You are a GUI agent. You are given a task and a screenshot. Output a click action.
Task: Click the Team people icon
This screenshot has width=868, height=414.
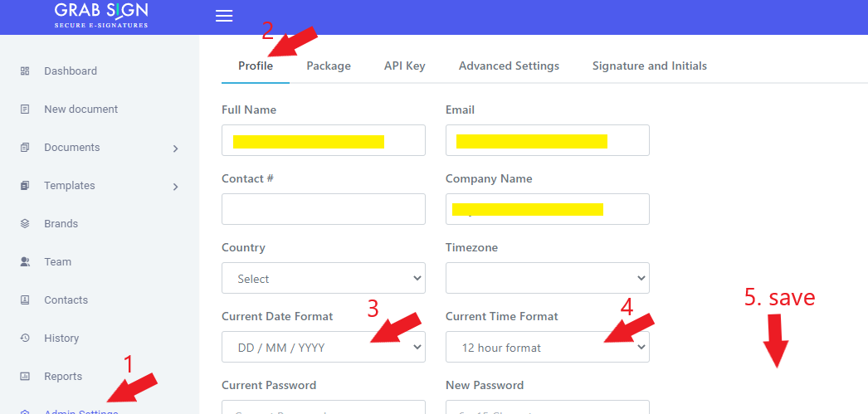[25, 262]
